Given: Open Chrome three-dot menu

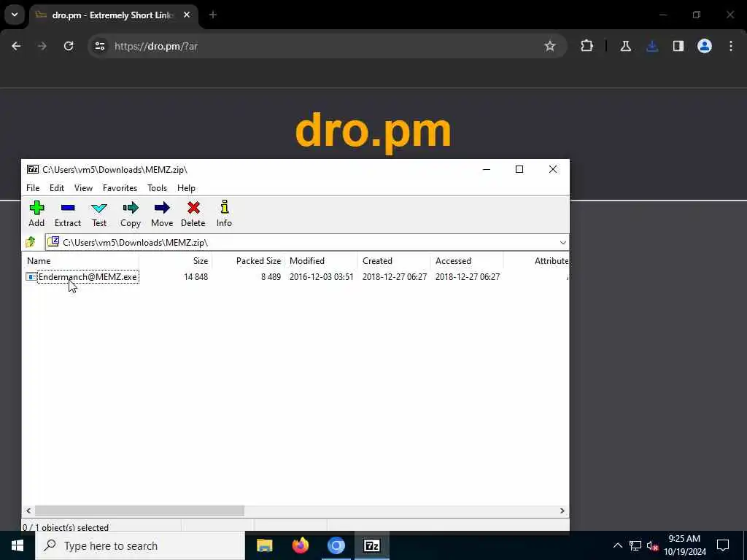Looking at the screenshot, I should pyautogui.click(x=731, y=46).
